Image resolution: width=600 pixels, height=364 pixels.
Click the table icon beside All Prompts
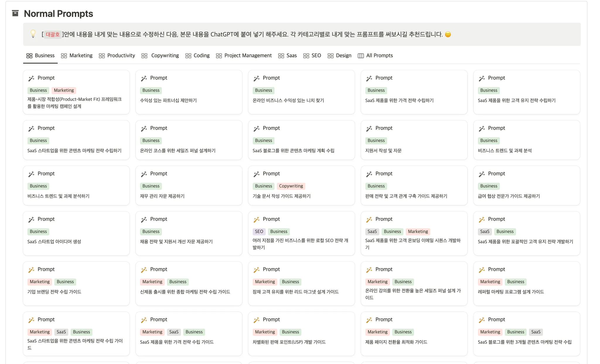tap(361, 56)
